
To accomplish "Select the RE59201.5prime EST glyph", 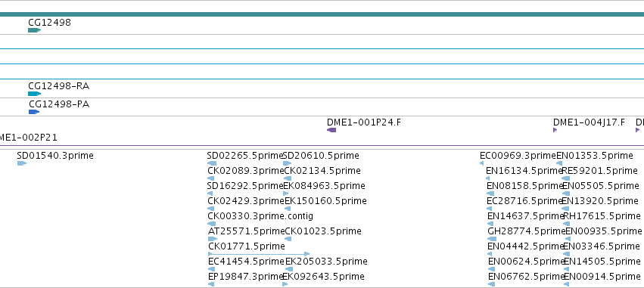I will [x=566, y=178].
